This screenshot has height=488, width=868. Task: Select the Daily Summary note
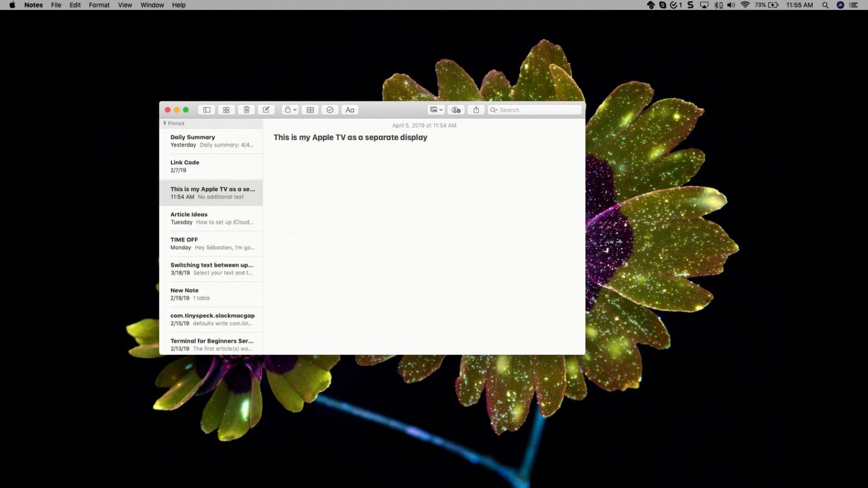click(211, 141)
